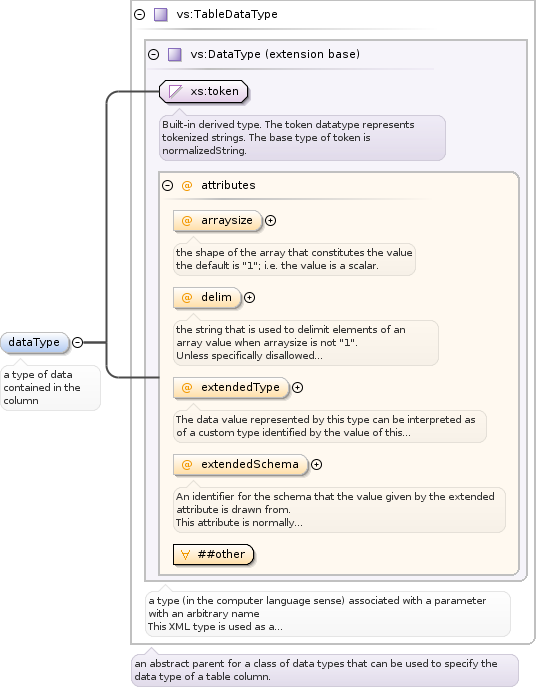The image size is (537, 690).
Task: Click the ##other wildcard attribute node
Action: pos(214,554)
